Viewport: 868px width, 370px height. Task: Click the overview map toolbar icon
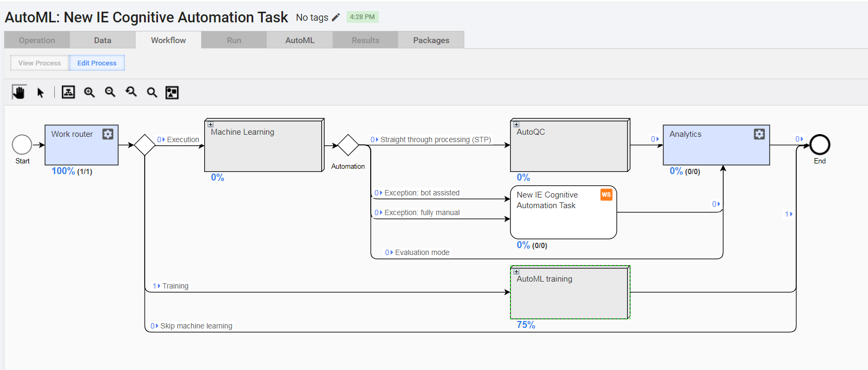tap(172, 93)
